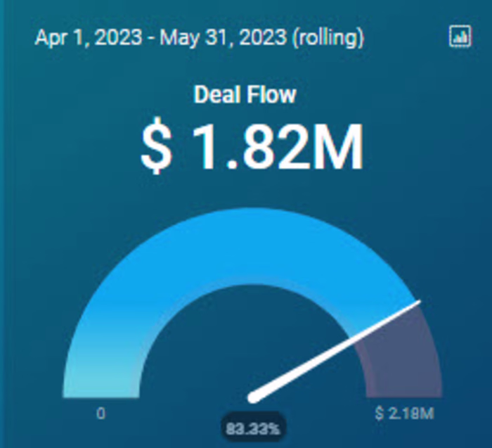The width and height of the screenshot is (492, 448).
Task: Click the 83.33% percentage badge
Action: (254, 426)
